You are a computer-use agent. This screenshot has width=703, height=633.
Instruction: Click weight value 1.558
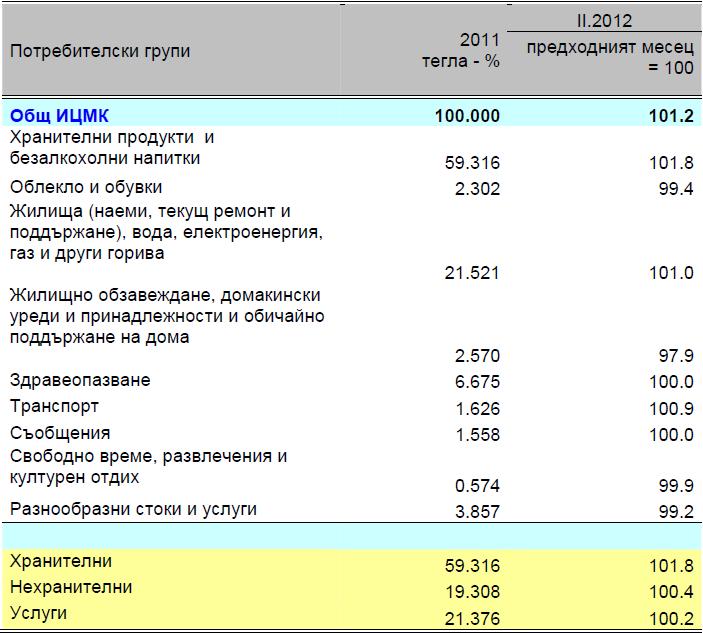(x=477, y=435)
